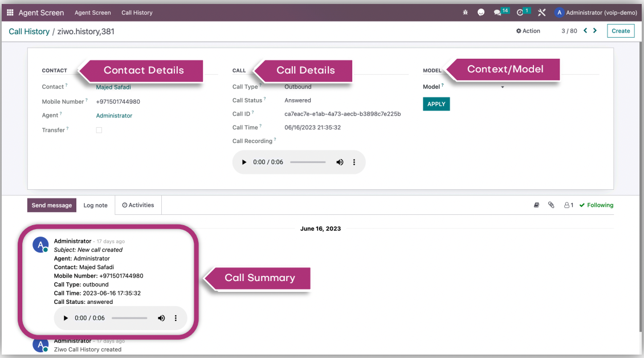This screenshot has height=358, width=644.
Task: Seek in the Call Recording progress bar
Action: click(308, 162)
